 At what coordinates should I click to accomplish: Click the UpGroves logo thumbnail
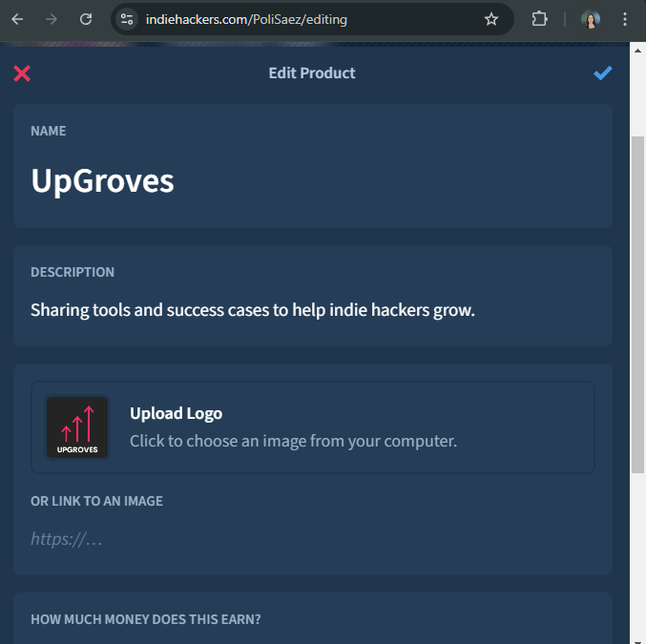point(77,427)
